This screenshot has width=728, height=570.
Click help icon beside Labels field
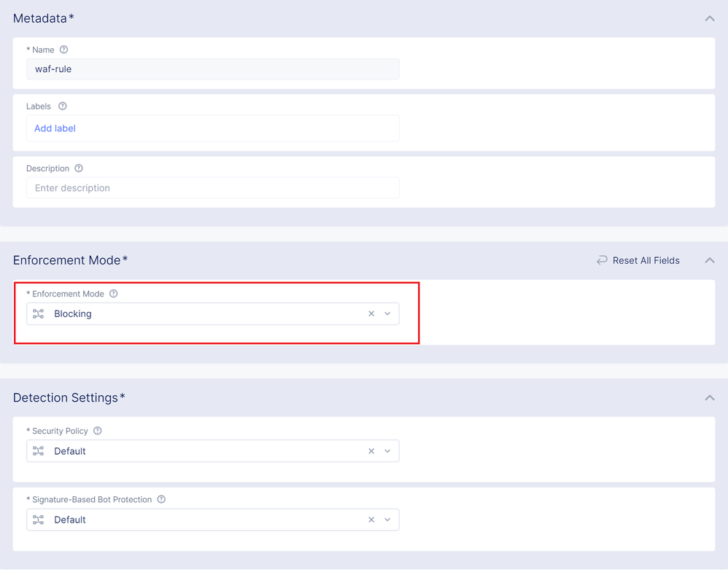(63, 106)
